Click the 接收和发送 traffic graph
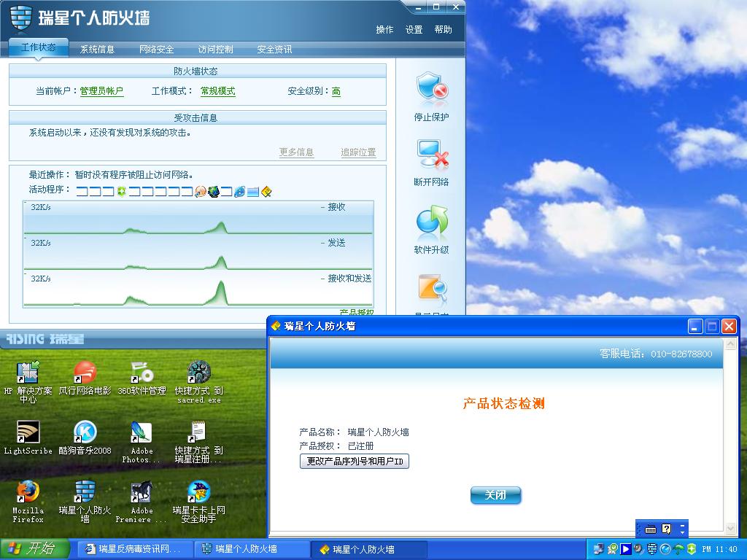The image size is (747, 560). (x=198, y=289)
